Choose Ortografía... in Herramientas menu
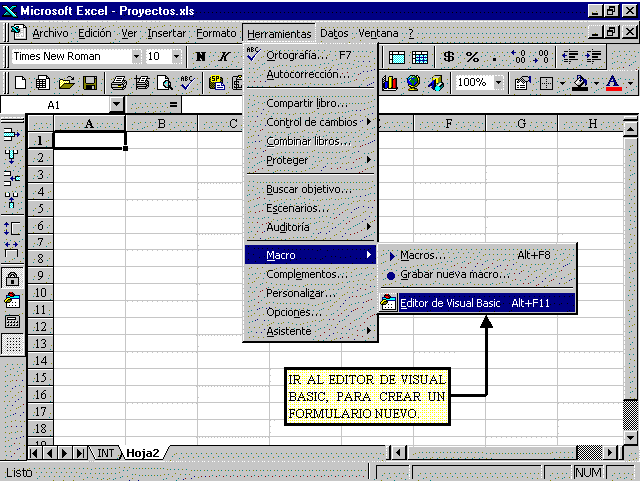The image size is (640, 481). 311,55
